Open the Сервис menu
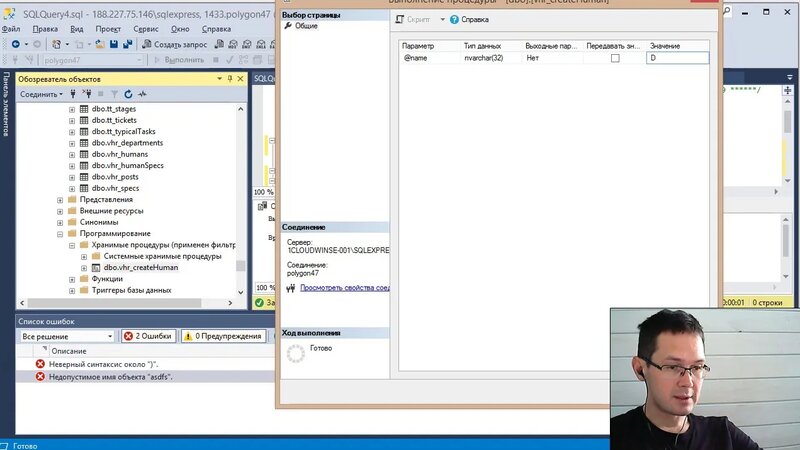 tap(145, 29)
